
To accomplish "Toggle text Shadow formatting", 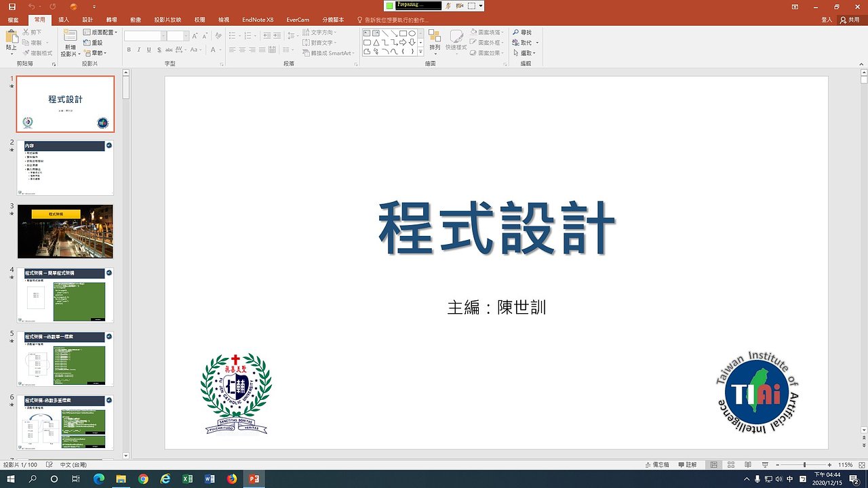I will click(x=159, y=49).
